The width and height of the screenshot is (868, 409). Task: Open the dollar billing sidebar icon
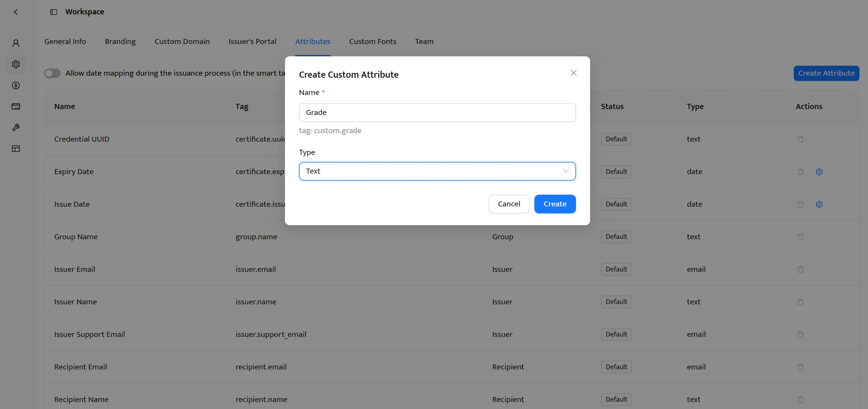(16, 86)
